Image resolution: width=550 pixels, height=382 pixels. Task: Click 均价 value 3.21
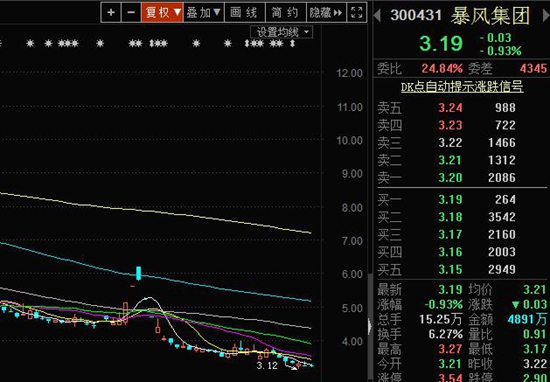click(535, 289)
